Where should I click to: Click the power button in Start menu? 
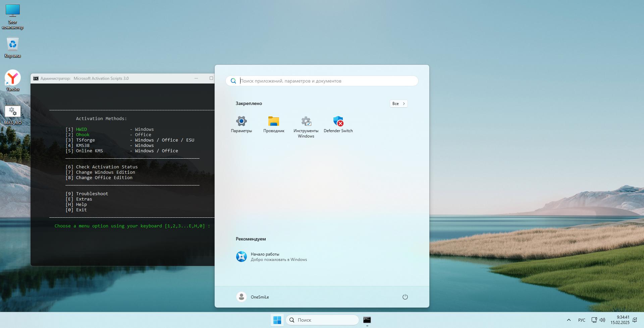point(405,297)
